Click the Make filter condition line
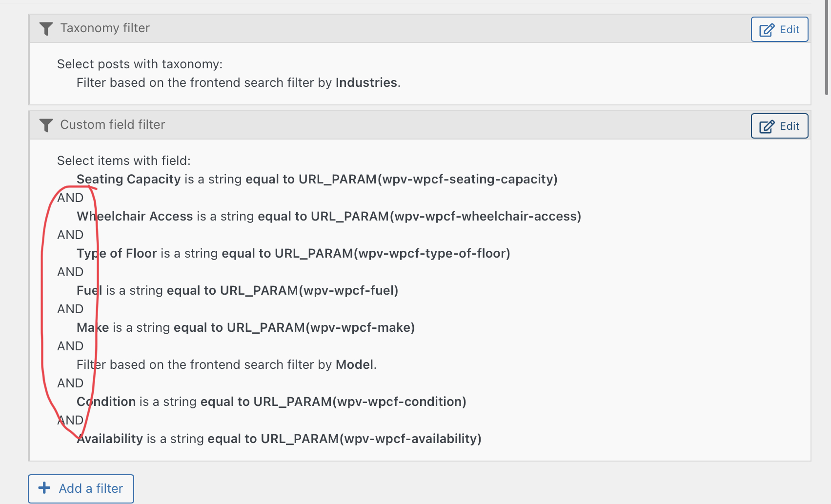Screen dimensions: 831x504 point(245,328)
